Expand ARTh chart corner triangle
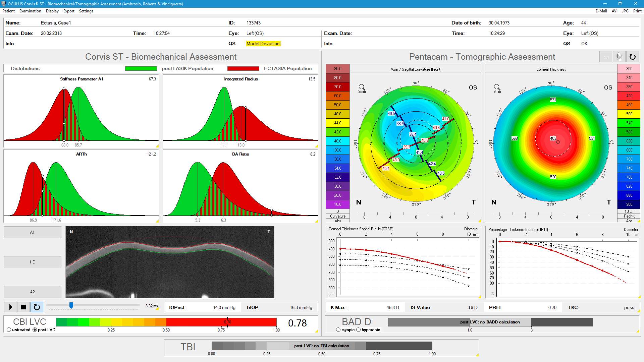This screenshot has height=362, width=644. [x=157, y=221]
